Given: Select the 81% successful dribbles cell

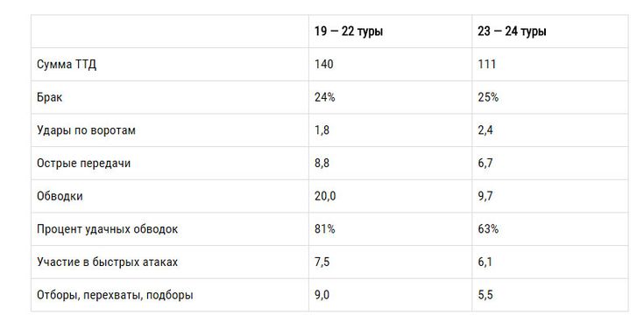Looking at the screenshot, I should pos(325,229).
